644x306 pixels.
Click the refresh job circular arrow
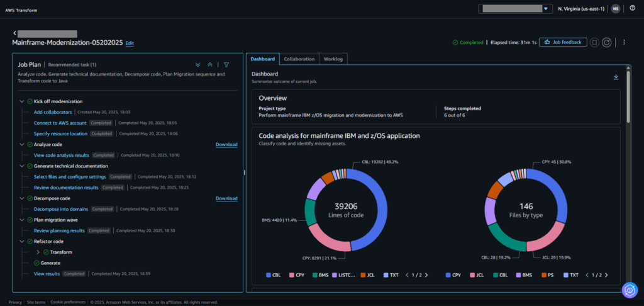607,42
